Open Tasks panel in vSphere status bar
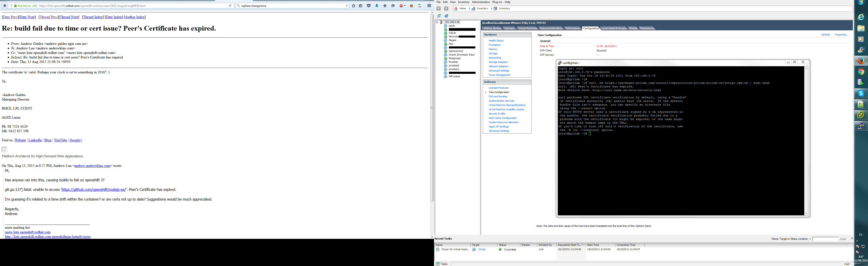Viewport: 868px width, 266px height. pyautogui.click(x=442, y=264)
